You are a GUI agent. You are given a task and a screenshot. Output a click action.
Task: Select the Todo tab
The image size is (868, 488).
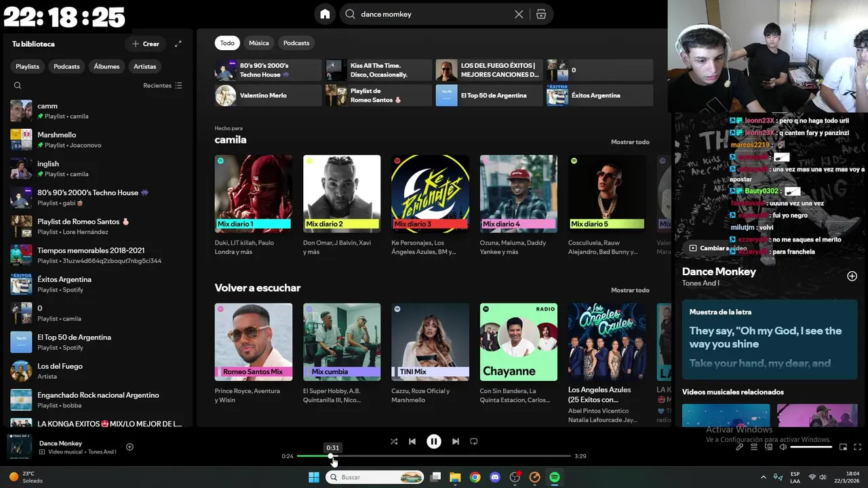[x=227, y=43]
